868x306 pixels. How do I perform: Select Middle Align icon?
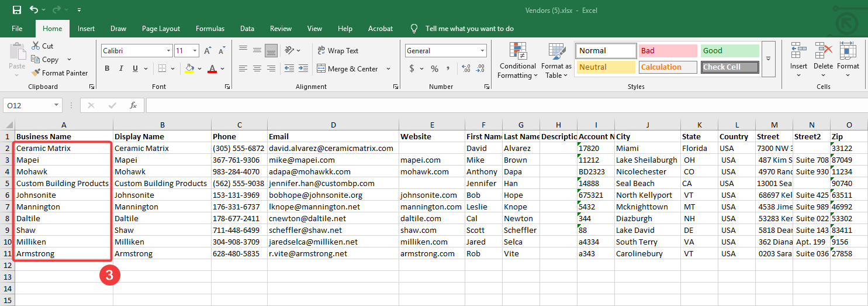pos(257,50)
